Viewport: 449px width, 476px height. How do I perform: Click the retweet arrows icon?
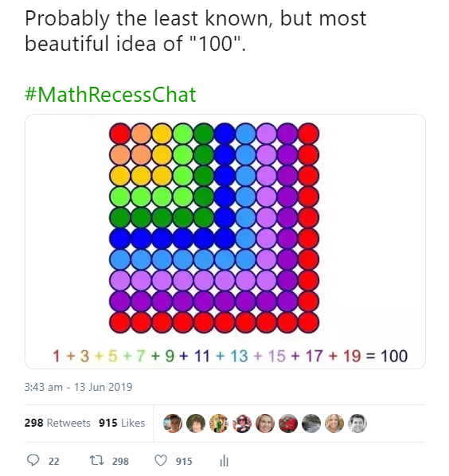coord(96,461)
